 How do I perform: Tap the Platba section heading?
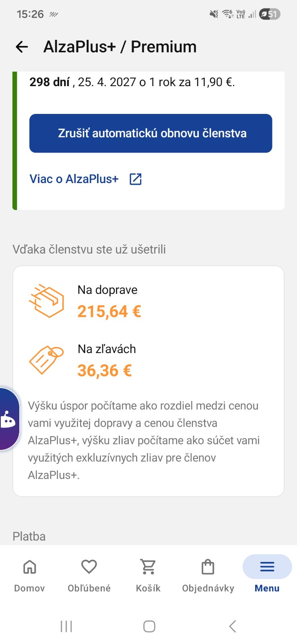click(29, 537)
